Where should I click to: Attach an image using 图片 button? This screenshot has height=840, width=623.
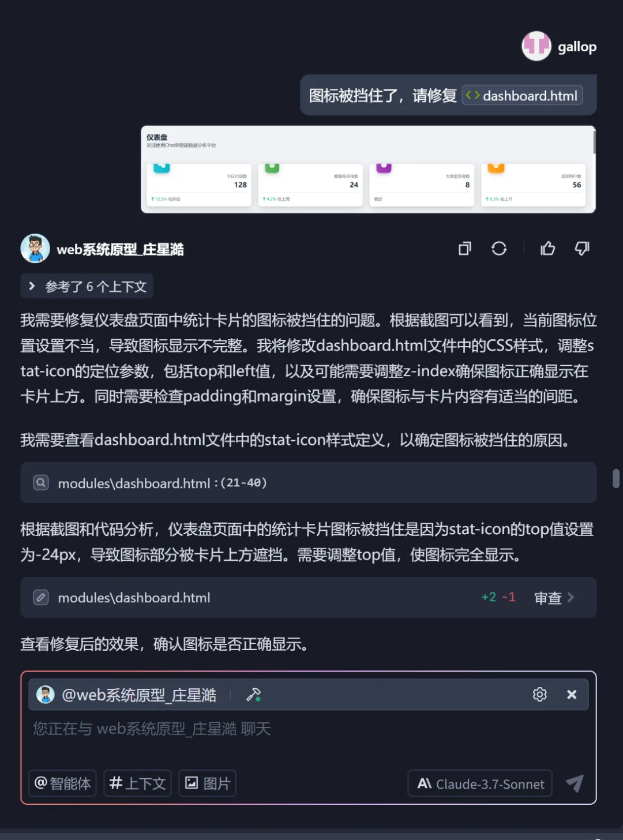click(x=208, y=783)
